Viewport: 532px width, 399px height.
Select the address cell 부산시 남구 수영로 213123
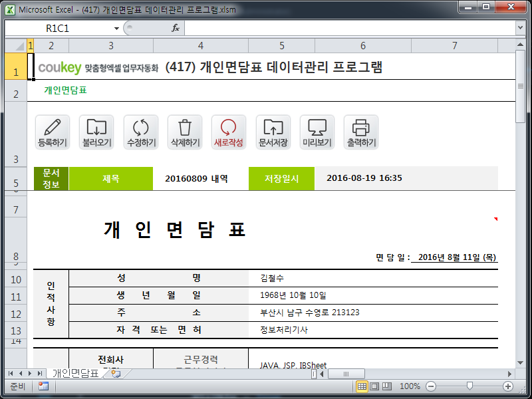tap(373, 313)
